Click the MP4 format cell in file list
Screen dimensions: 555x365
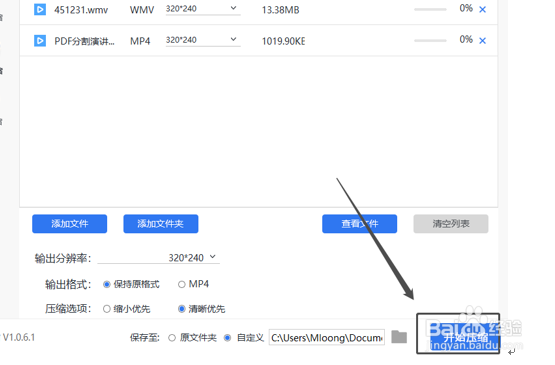[140, 41]
